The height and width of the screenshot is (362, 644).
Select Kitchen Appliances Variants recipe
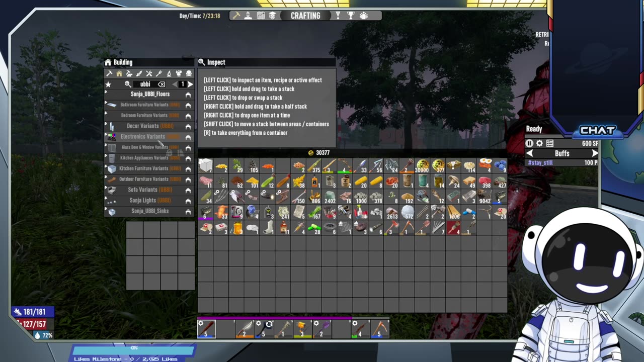pyautogui.click(x=149, y=158)
